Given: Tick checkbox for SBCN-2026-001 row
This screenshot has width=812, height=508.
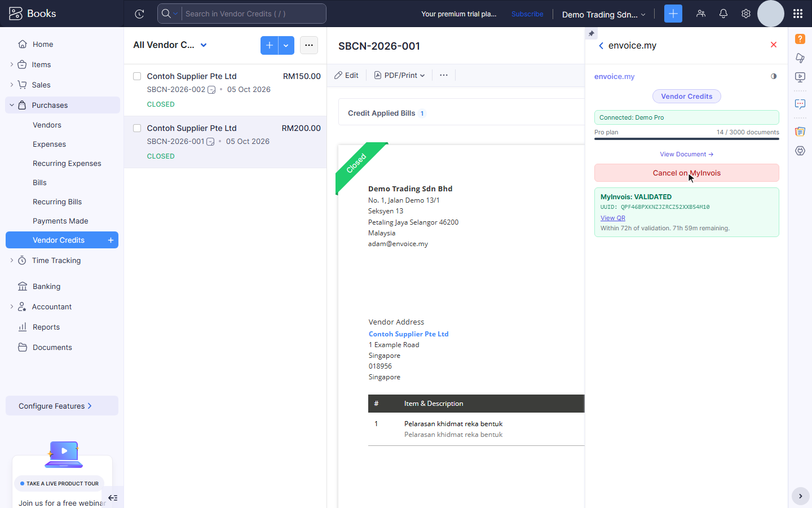Looking at the screenshot, I should 137,128.
